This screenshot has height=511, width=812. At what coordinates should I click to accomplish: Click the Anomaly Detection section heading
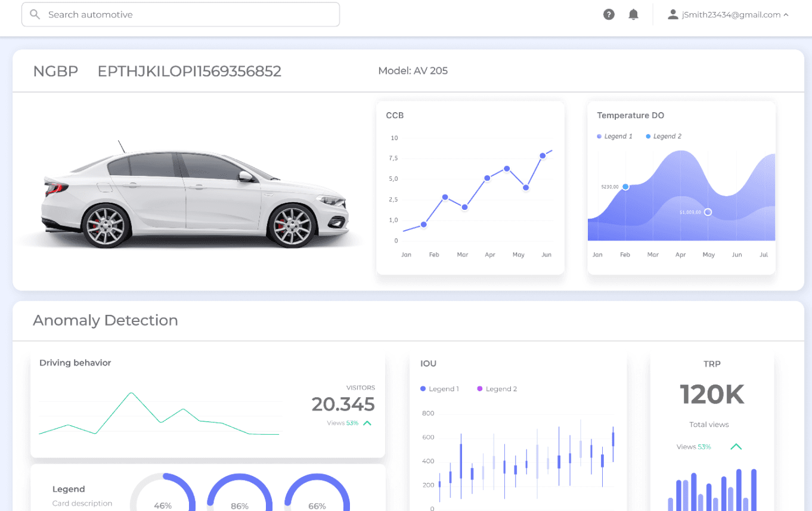(x=106, y=320)
